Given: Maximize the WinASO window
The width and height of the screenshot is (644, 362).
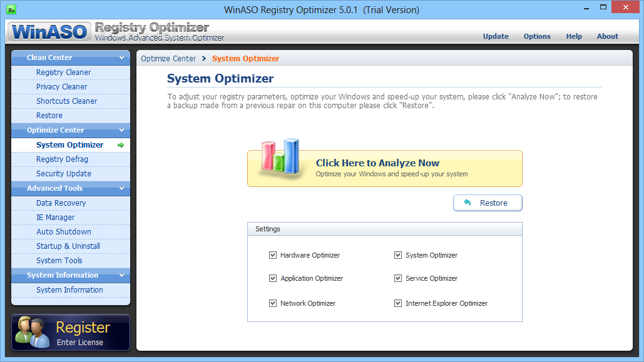Looking at the screenshot, I should (x=603, y=8).
